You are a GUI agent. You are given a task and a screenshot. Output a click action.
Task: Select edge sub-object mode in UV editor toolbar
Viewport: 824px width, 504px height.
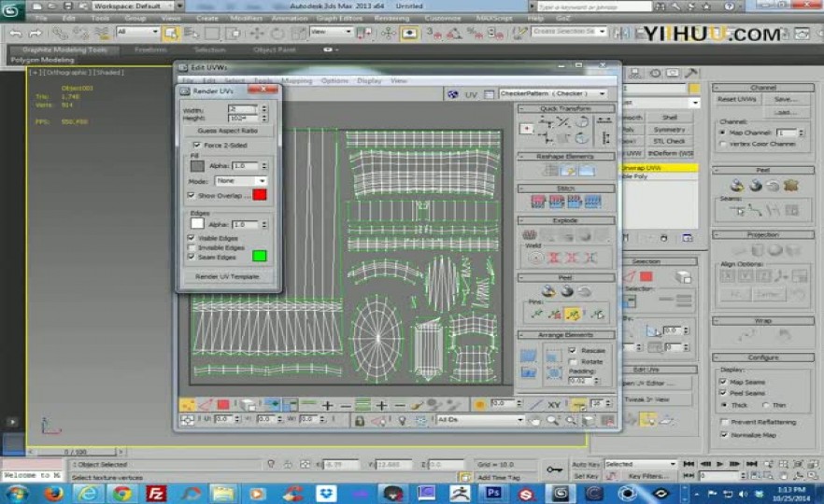(x=206, y=405)
